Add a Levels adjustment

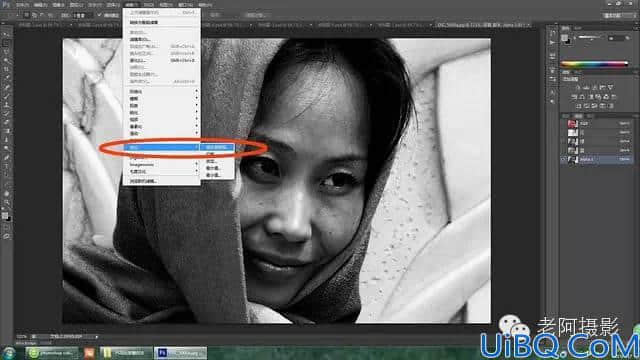pos(586,87)
